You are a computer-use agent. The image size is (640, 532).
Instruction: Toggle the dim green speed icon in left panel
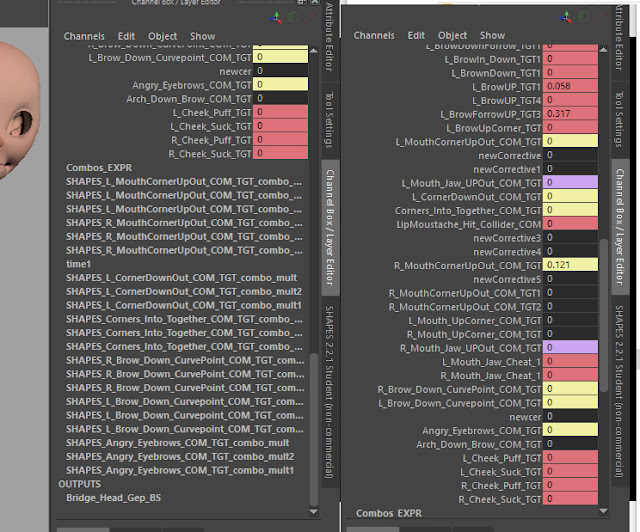tap(293, 17)
